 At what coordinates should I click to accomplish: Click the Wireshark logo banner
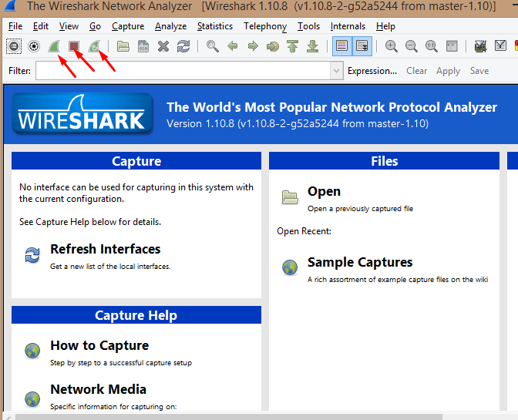click(x=82, y=114)
